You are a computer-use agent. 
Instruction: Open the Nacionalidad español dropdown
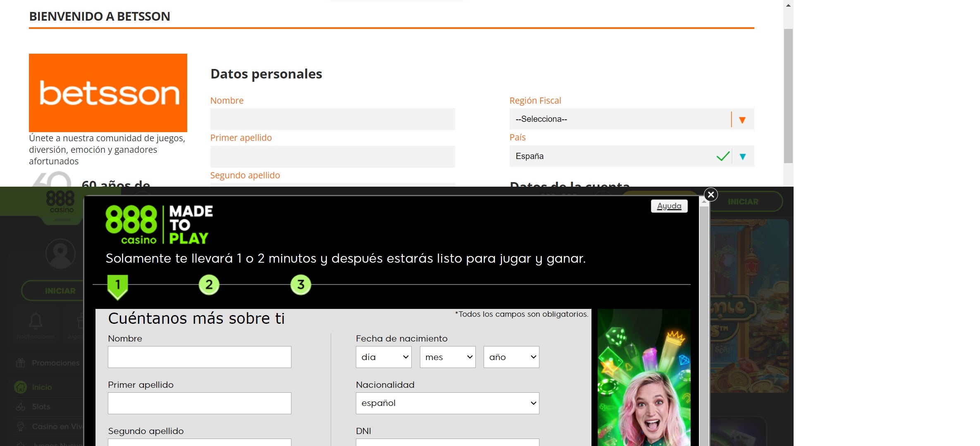click(x=448, y=403)
